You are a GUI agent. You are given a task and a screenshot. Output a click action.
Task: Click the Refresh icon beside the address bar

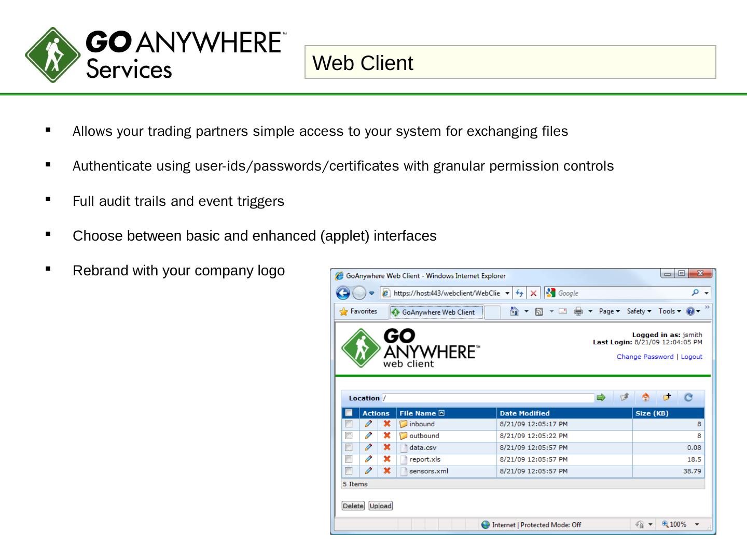pyautogui.click(x=520, y=293)
